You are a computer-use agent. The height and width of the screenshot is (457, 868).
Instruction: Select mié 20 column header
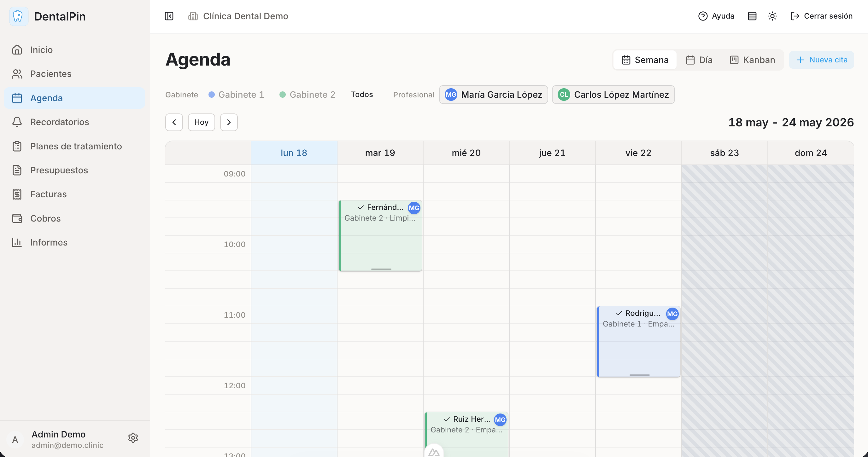[x=466, y=153]
